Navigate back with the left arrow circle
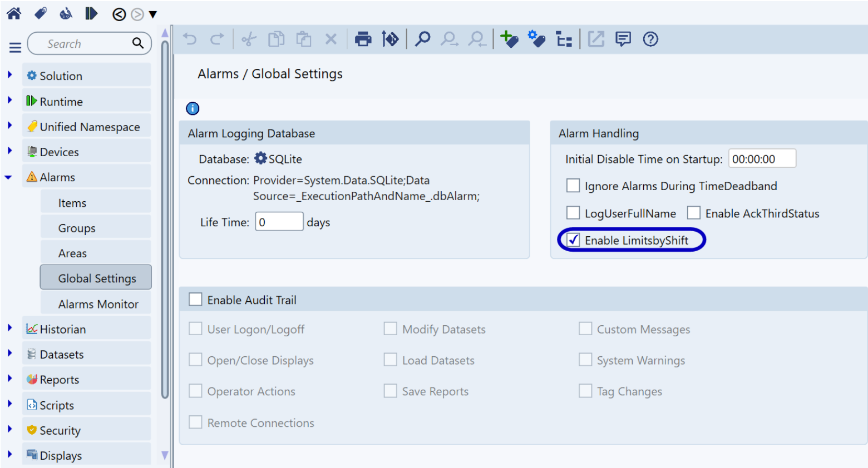This screenshot has height=468, width=868. tap(119, 14)
